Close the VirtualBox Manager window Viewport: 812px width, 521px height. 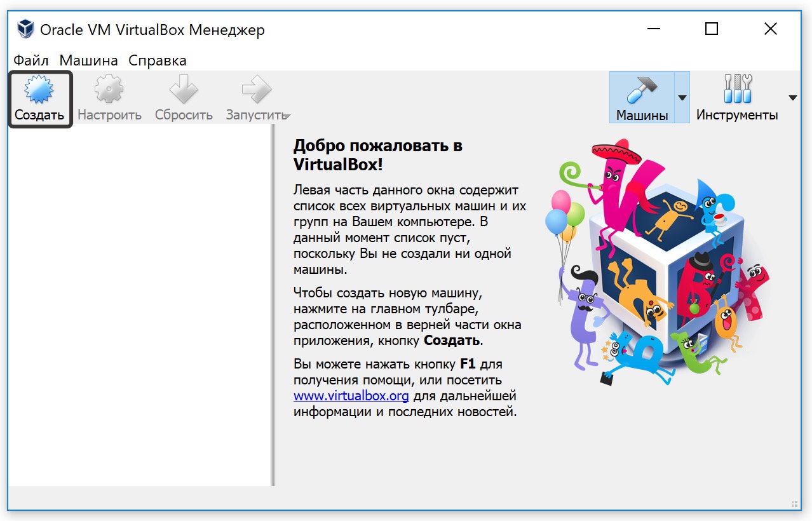click(x=770, y=29)
